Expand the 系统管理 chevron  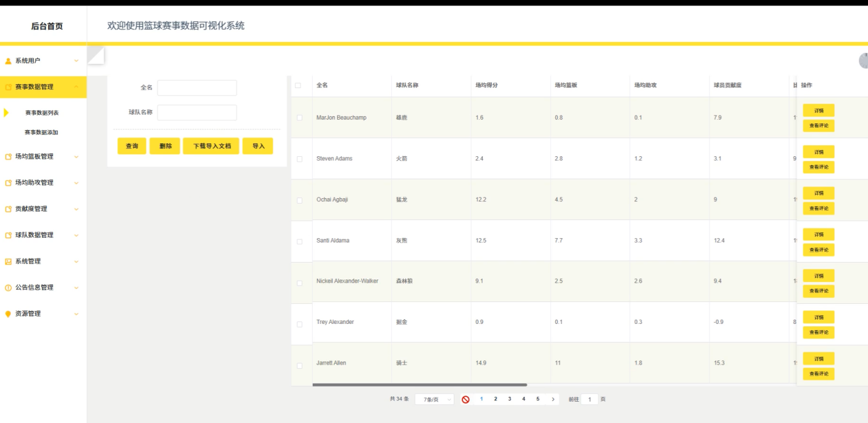[x=77, y=261]
